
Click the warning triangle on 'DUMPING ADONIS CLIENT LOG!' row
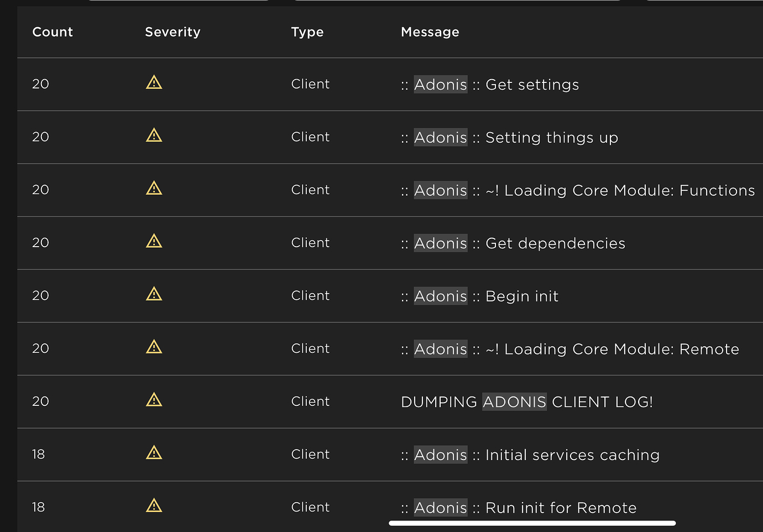coord(154,399)
